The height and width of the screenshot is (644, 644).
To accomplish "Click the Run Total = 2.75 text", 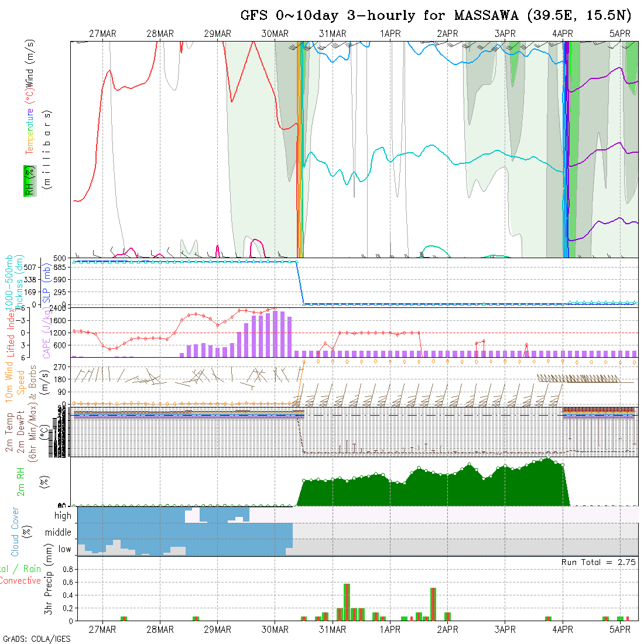I will point(598,562).
